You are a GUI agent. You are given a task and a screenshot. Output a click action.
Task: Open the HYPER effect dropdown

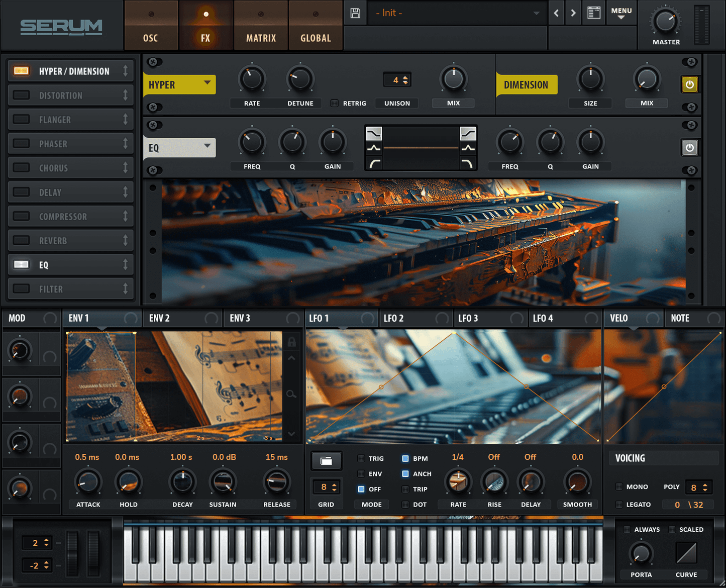pos(180,84)
